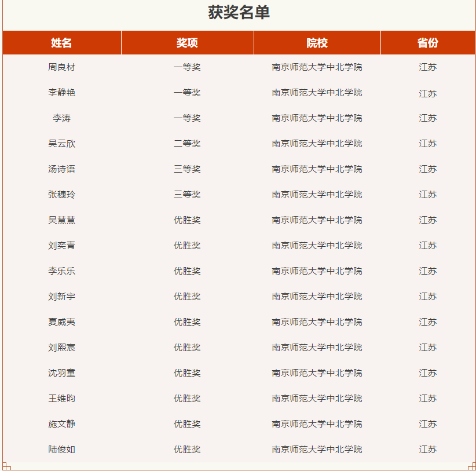Click the name 李涛
This screenshot has height=471, width=476.
point(61,118)
